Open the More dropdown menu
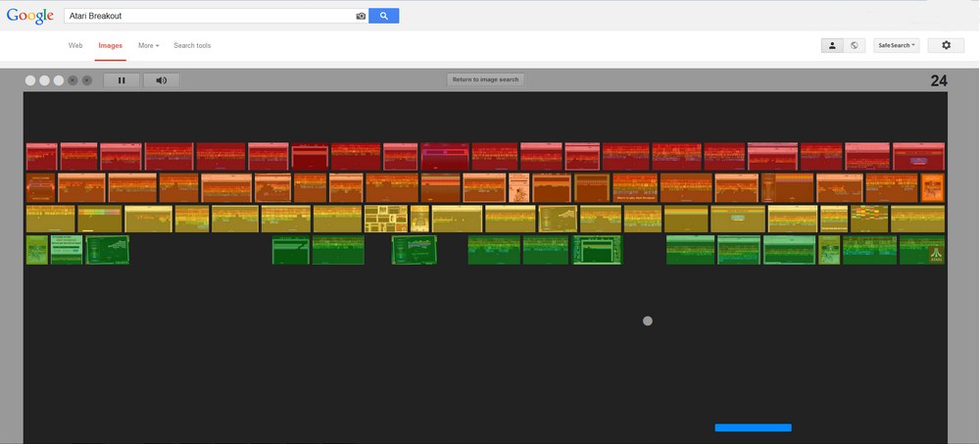The image size is (980, 444). 149,46
